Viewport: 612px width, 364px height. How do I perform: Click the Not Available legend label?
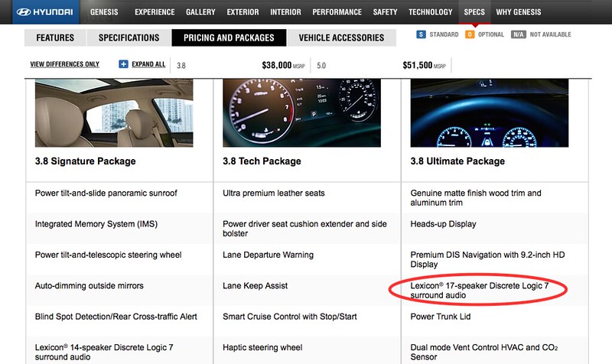click(550, 34)
